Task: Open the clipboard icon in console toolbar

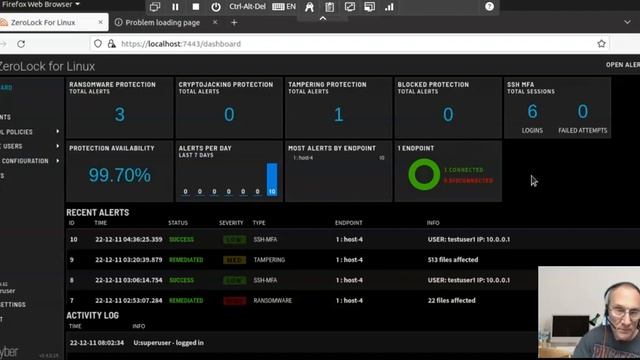Action: [x=329, y=7]
